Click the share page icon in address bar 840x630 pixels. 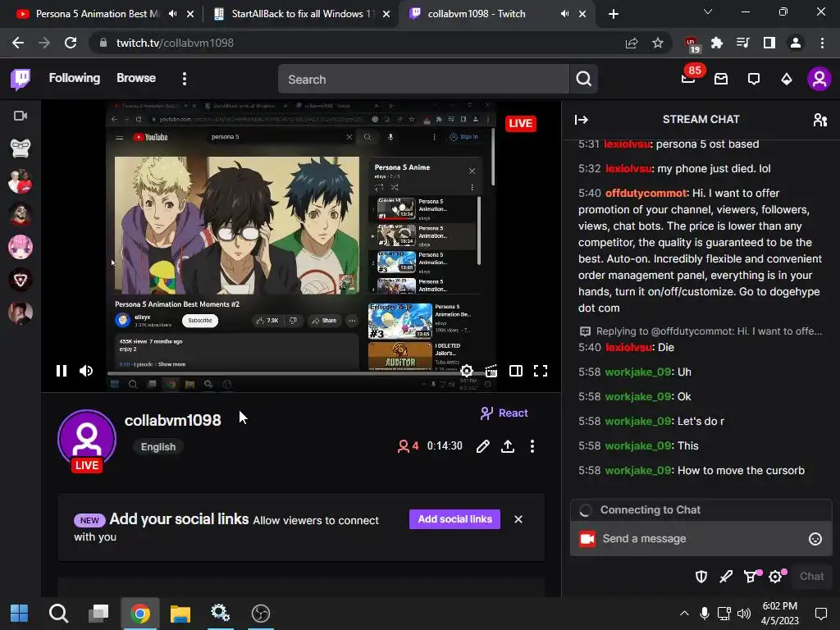tap(632, 43)
